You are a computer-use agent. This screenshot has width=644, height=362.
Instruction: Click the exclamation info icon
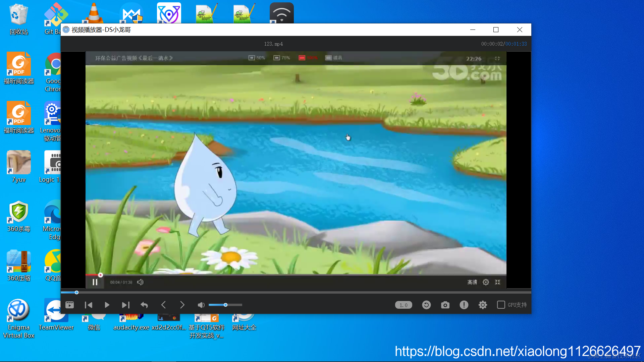tap(464, 305)
